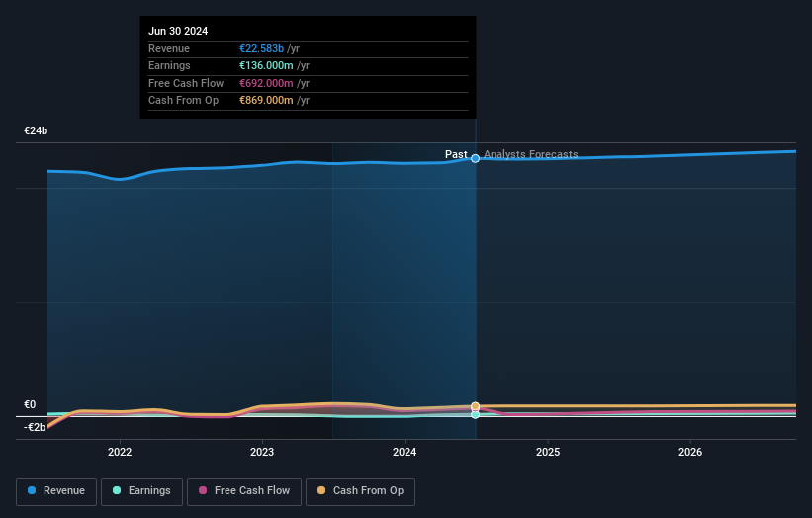Select the 2025 x-axis label
Screen dimensions: 812x518
pyautogui.click(x=548, y=452)
